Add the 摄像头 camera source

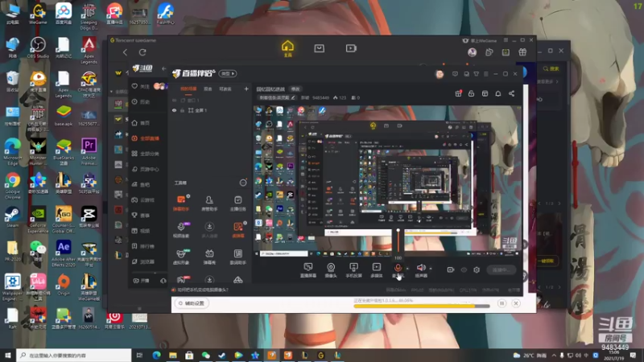click(x=331, y=270)
